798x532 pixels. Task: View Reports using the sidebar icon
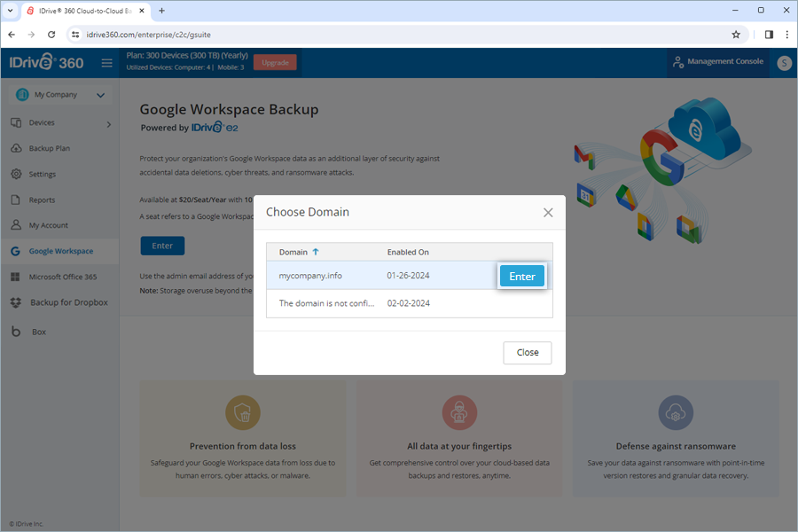click(42, 199)
